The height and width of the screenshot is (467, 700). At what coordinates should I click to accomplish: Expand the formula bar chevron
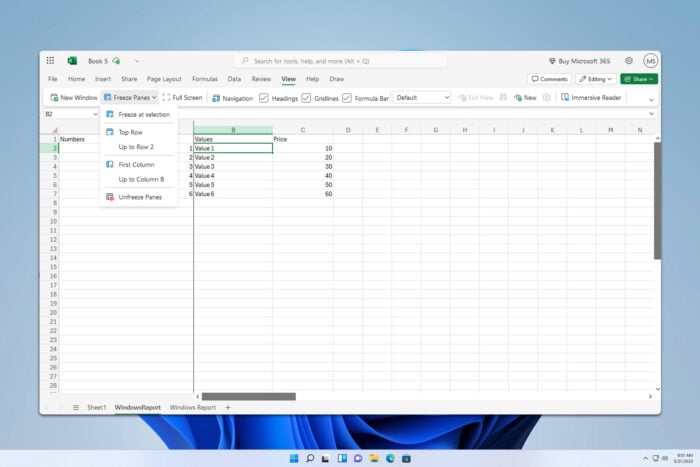651,114
